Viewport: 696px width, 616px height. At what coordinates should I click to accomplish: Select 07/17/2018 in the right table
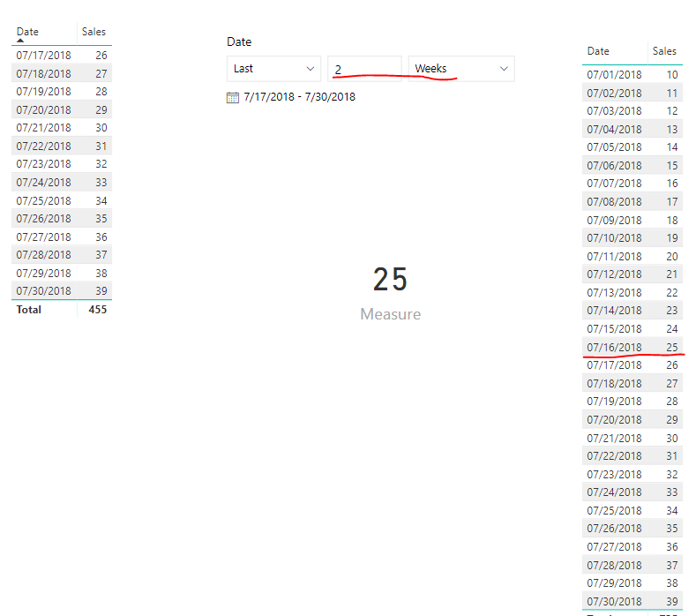click(x=614, y=365)
